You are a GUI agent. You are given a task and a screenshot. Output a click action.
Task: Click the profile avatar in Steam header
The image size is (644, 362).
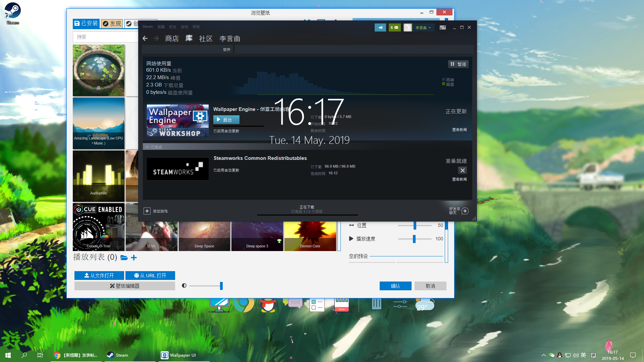[408, 27]
